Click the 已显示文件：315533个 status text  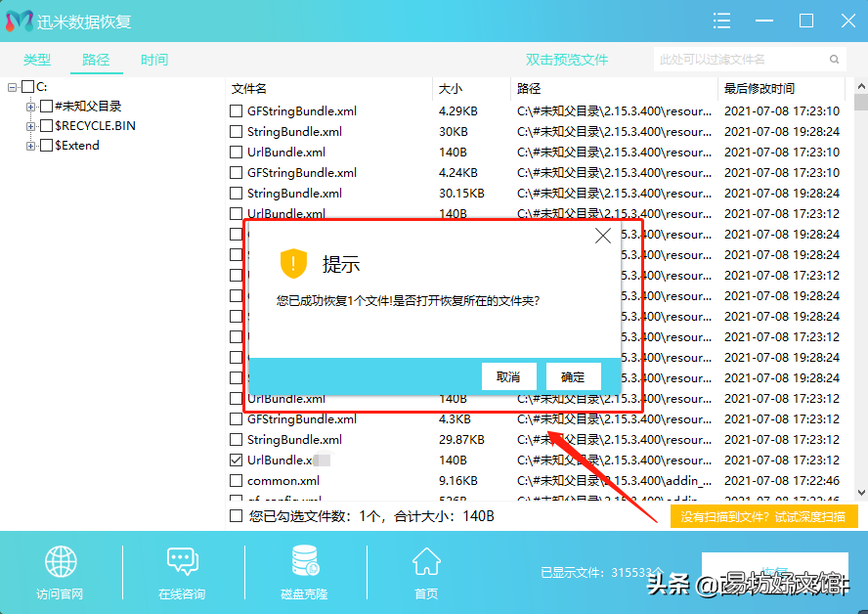(x=601, y=572)
